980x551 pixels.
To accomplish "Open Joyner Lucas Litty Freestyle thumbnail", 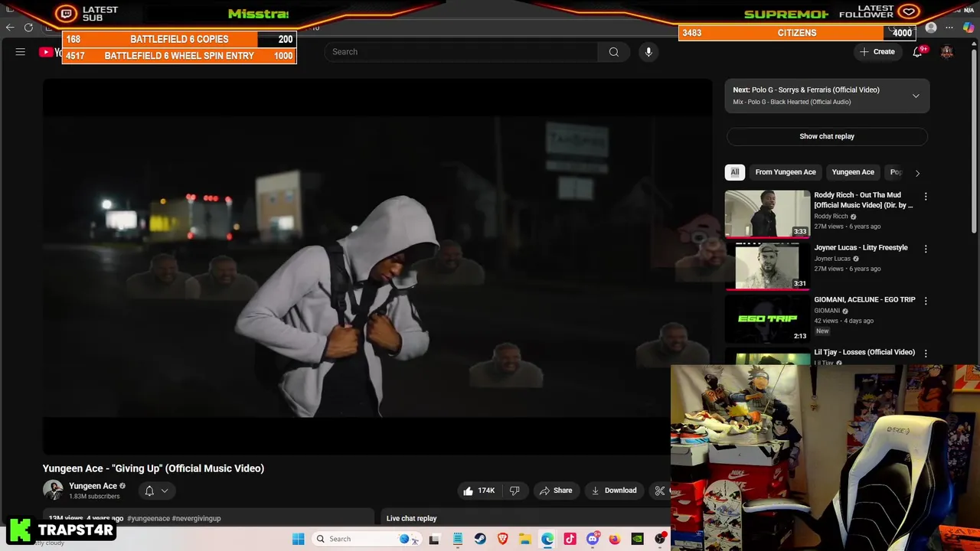I will pos(767,266).
